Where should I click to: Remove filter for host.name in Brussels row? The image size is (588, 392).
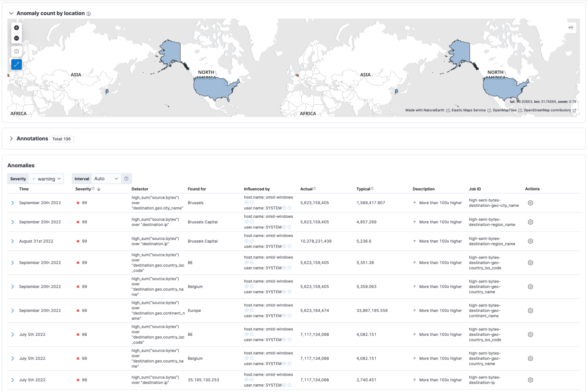252,203
